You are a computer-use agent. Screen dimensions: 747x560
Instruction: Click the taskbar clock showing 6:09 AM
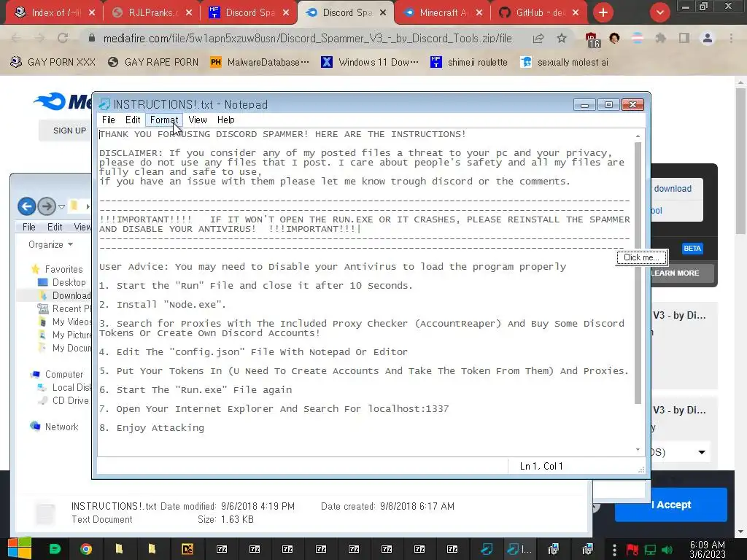(x=708, y=549)
